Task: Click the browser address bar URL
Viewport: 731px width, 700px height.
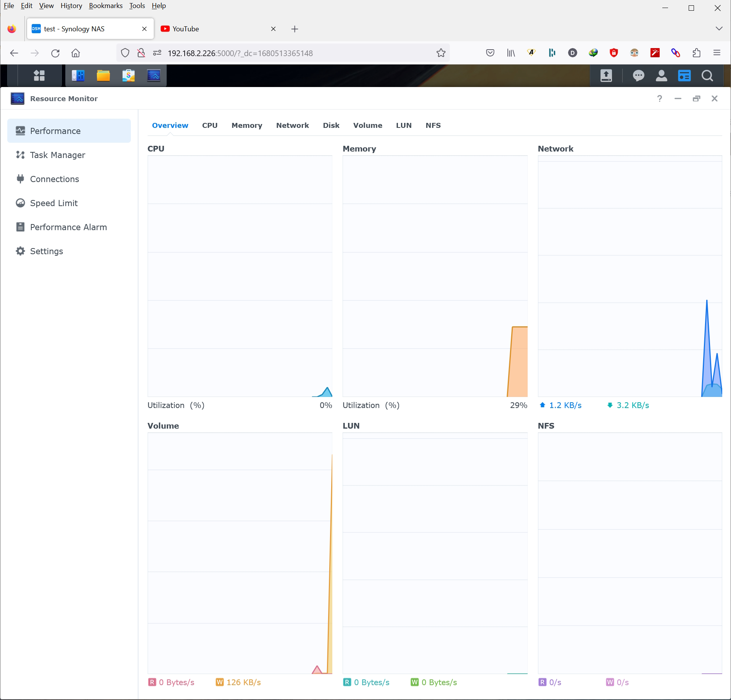Action: click(x=240, y=53)
